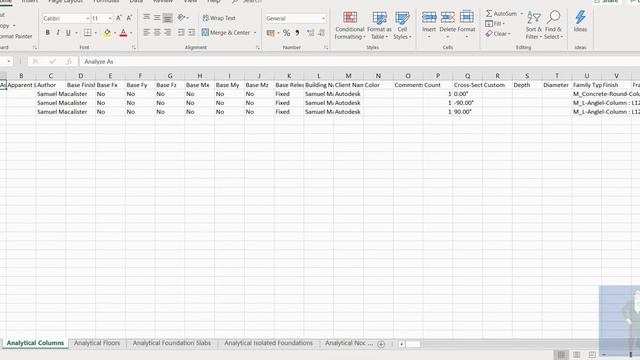
Task: Click the Insert cells button
Action: pyautogui.click(x=429, y=24)
